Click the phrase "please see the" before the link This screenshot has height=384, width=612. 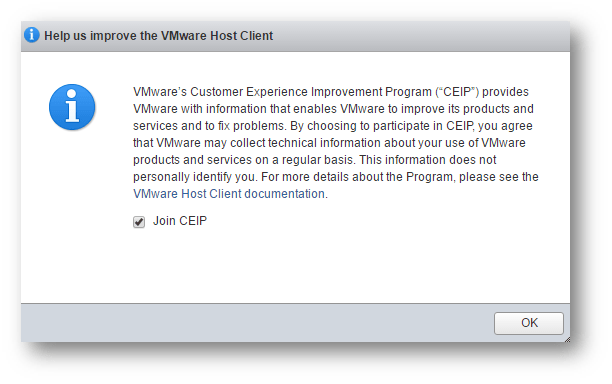point(499,177)
